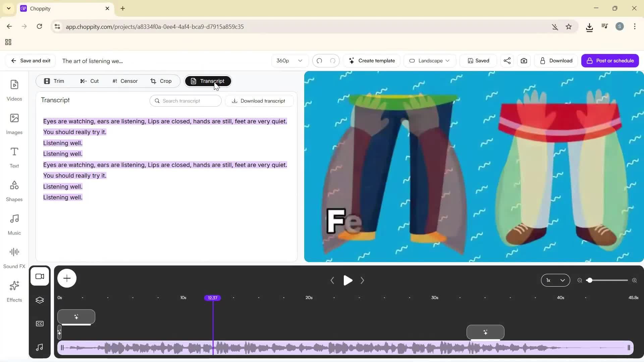The height and width of the screenshot is (362, 644).
Task: Click the Search transcript field
Action: (185, 101)
